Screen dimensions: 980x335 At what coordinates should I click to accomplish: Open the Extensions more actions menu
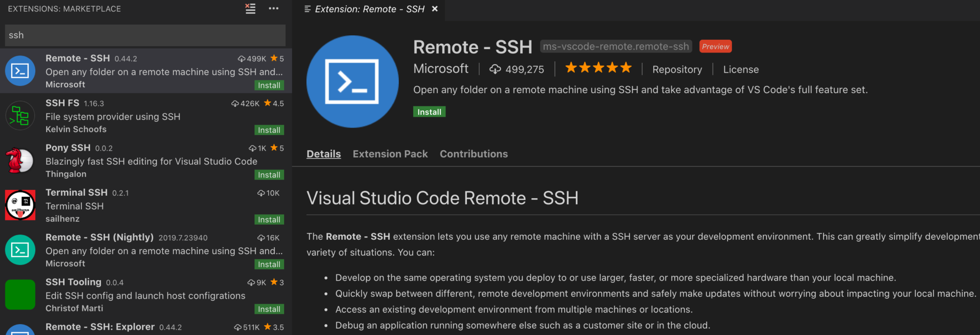[x=273, y=9]
